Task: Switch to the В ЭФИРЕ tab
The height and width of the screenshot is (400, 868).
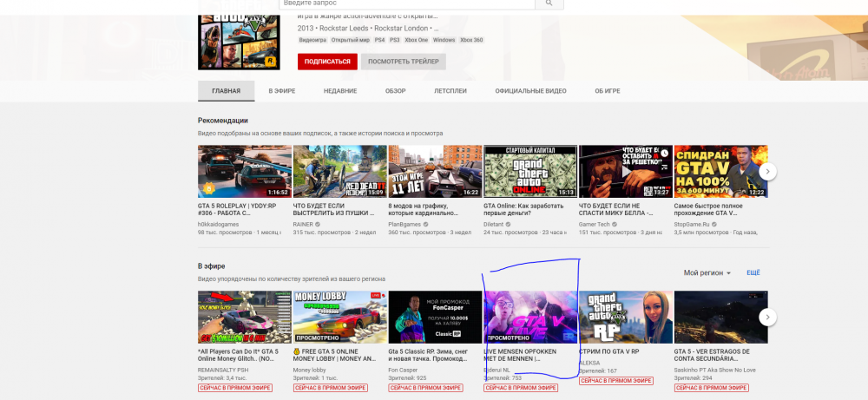Action: 283,91
